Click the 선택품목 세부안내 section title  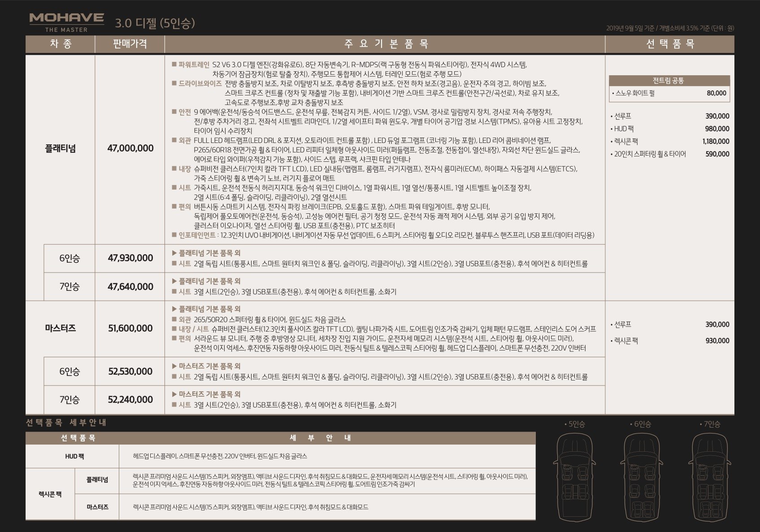(x=66, y=423)
